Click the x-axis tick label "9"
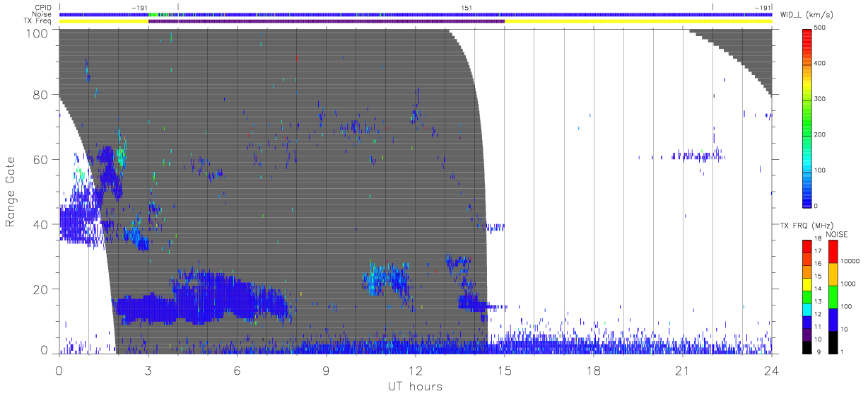 tap(327, 371)
